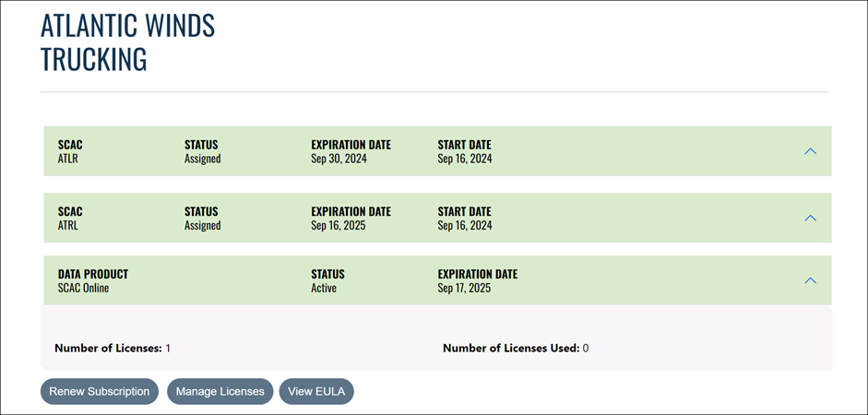Click the Active status of SCAC Online
868x415 pixels.
(x=324, y=288)
